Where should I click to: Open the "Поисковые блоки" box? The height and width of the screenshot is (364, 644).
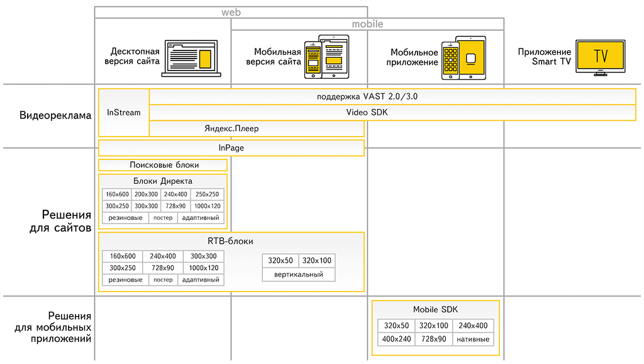click(x=164, y=165)
